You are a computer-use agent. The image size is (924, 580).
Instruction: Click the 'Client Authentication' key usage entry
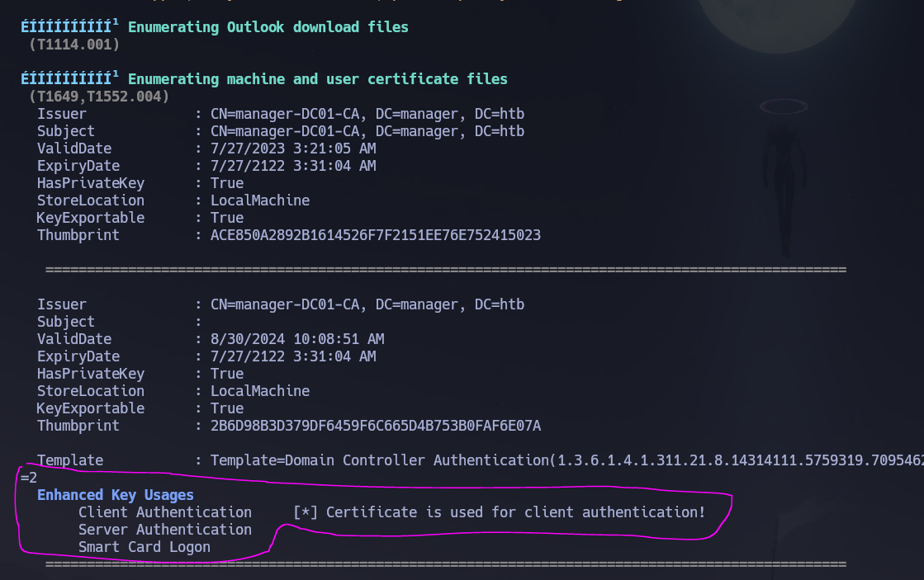pyautogui.click(x=165, y=512)
